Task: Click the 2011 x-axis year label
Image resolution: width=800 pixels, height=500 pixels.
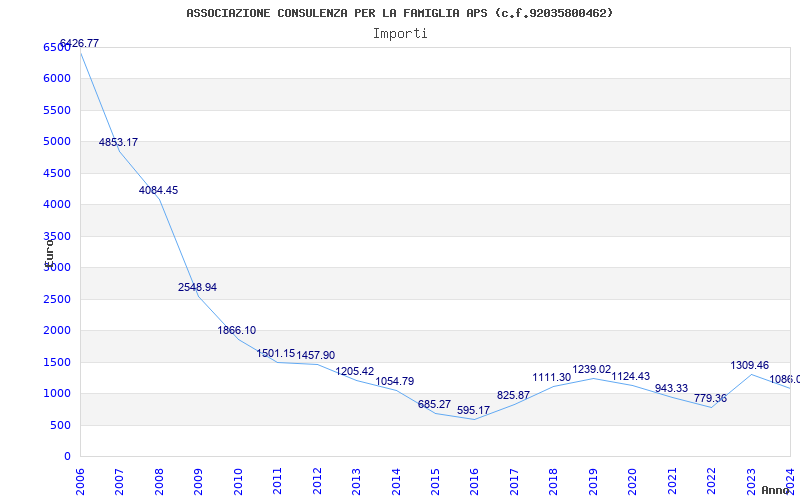Action: tap(278, 481)
